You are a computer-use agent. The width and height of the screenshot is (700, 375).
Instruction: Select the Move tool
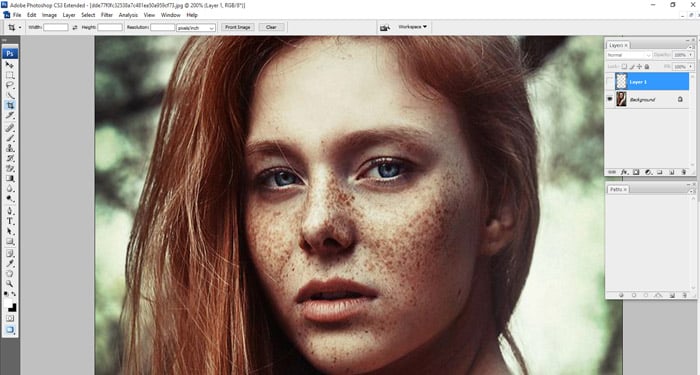[x=9, y=65]
